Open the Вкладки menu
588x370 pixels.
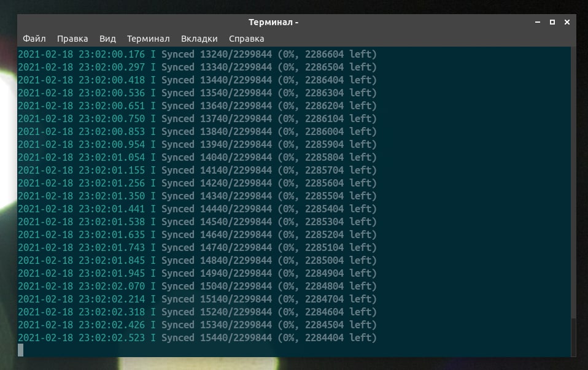pos(199,39)
